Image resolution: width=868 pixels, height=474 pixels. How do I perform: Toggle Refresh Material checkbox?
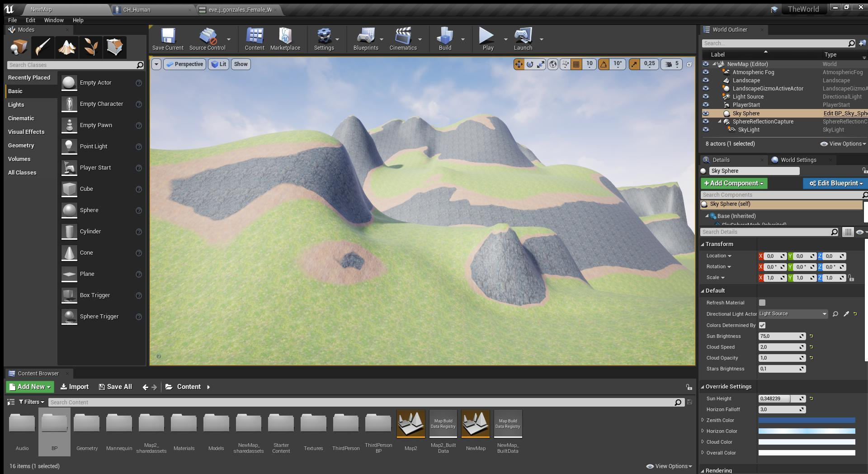coord(762,303)
